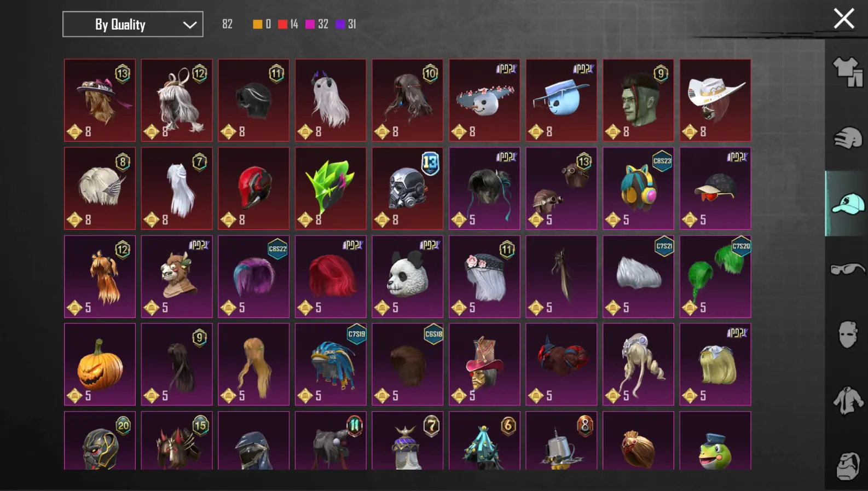This screenshot has width=868, height=491.
Task: Choose the red motorcycle helmet item
Action: click(x=253, y=188)
